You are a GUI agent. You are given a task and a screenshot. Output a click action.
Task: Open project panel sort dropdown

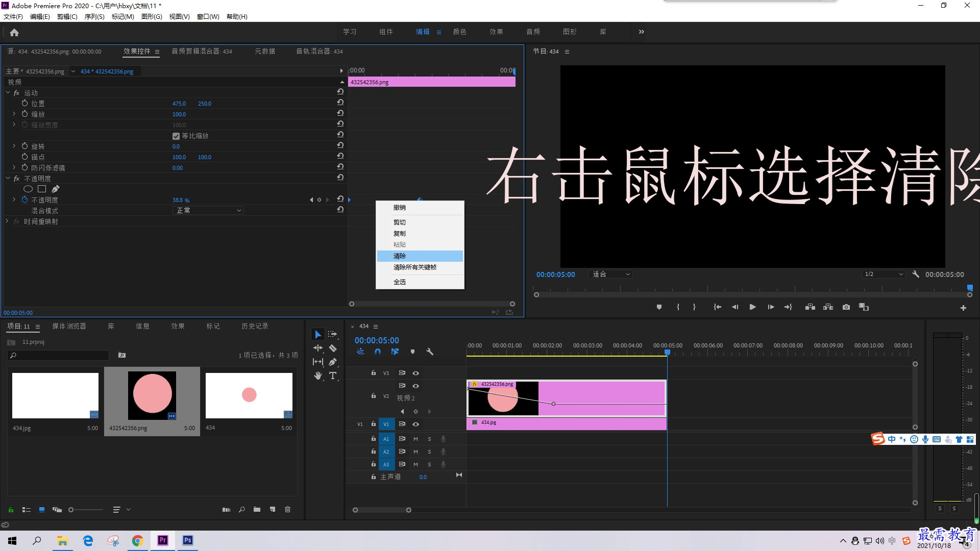coord(121,509)
